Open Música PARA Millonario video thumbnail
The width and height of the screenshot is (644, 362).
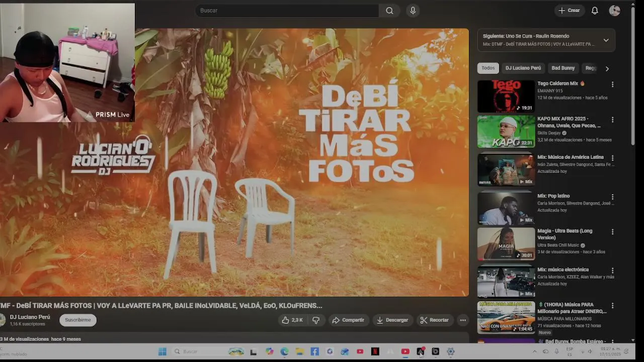[506, 317]
